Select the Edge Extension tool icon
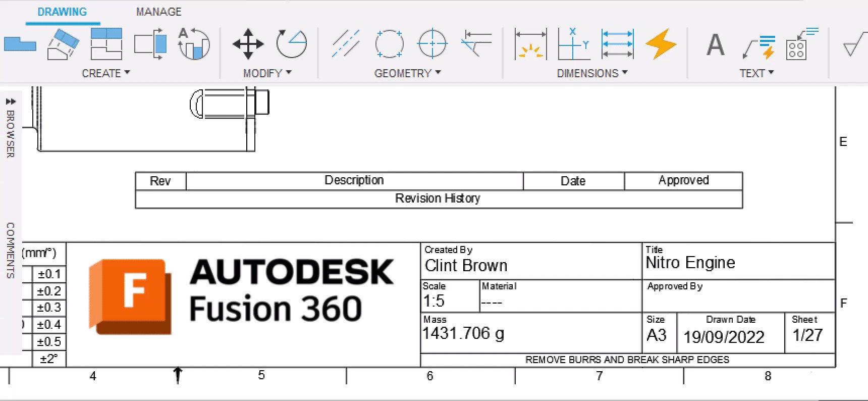The image size is (868, 401). [x=476, y=43]
